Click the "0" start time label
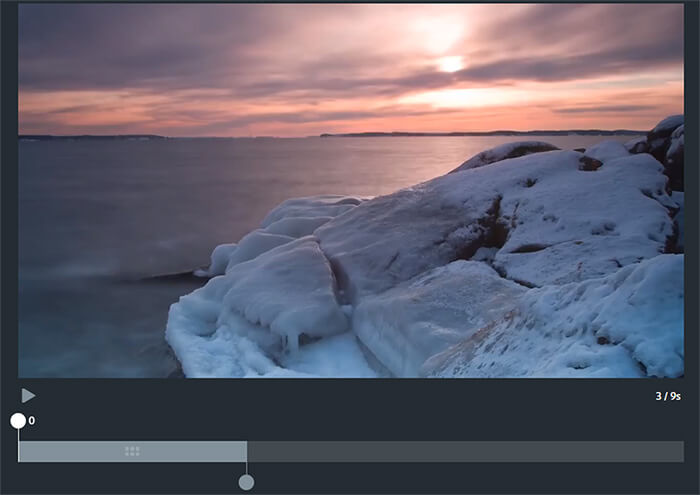Viewport: 700px width, 495px height. (x=32, y=421)
